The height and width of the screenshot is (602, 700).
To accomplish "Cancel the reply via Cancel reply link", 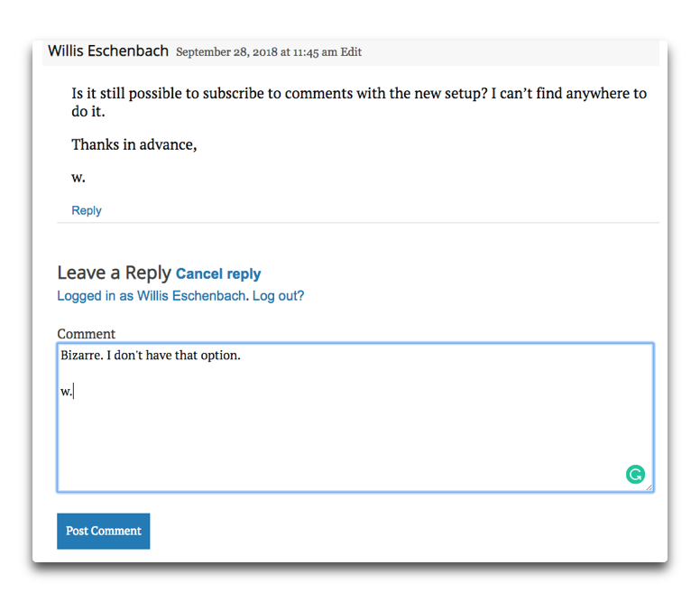I will (218, 273).
